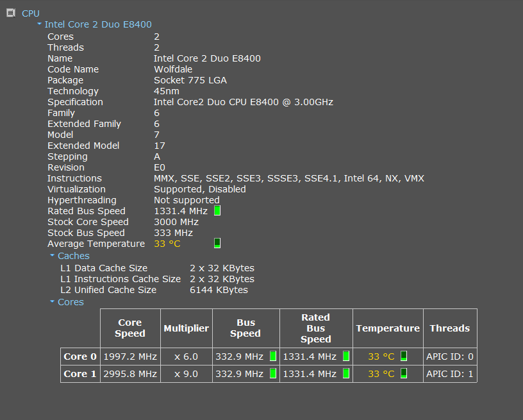Select L1 Instructions Cache Size value
The height and width of the screenshot is (420, 523).
222,279
